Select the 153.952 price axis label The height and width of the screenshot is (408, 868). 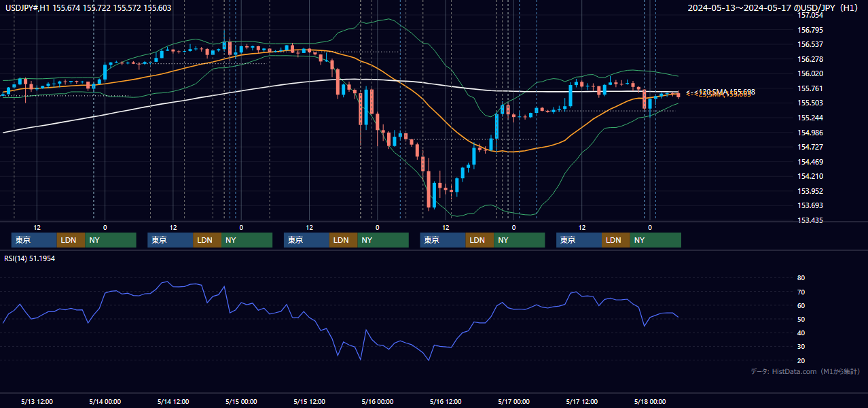click(810, 191)
